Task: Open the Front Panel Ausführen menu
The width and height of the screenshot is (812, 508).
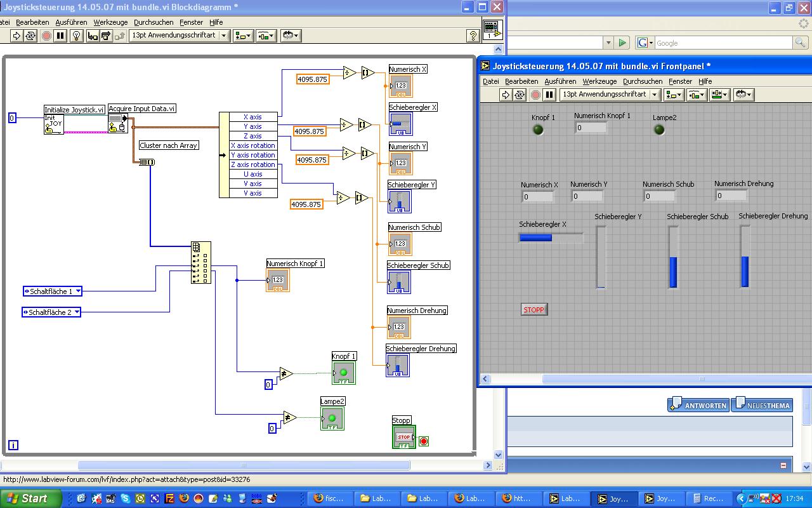Action: click(560, 81)
